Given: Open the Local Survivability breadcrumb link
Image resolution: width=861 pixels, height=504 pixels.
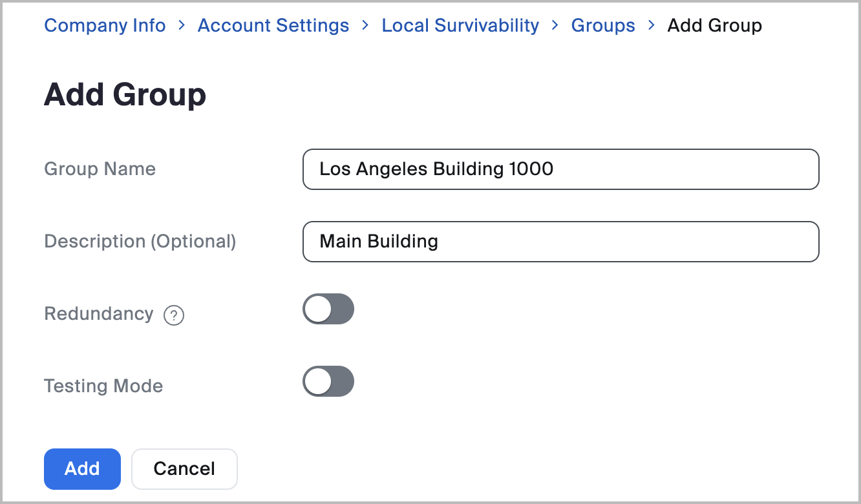Looking at the screenshot, I should tap(460, 26).
